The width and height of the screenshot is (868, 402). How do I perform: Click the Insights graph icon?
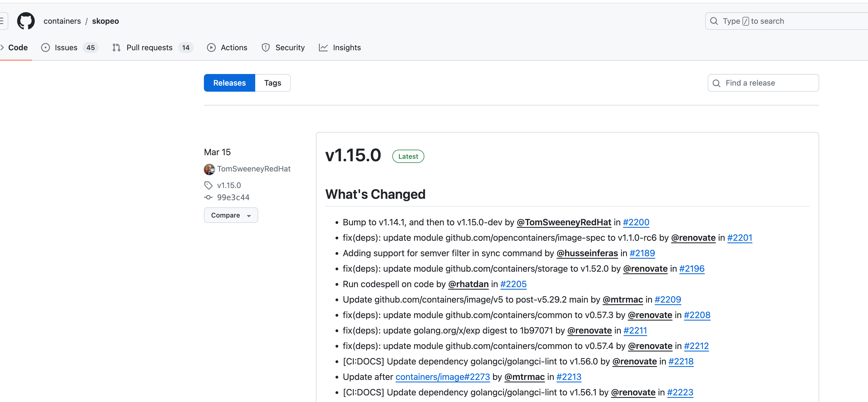323,47
